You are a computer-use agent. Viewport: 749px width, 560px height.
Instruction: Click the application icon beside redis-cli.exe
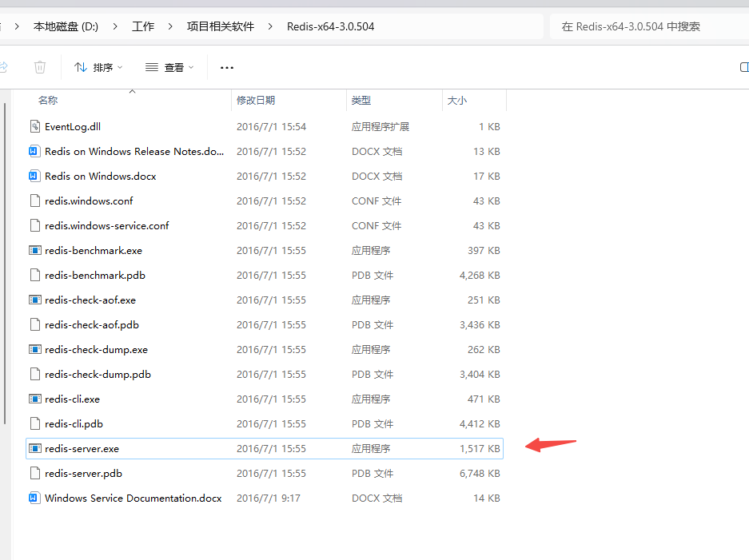click(x=34, y=399)
